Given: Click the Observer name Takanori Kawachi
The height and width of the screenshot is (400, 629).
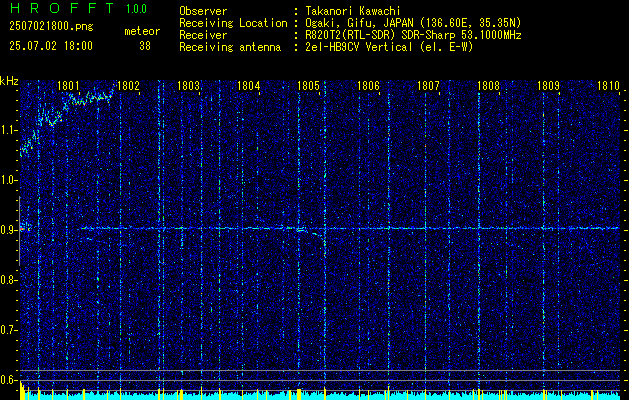Looking at the screenshot, I should [x=353, y=11].
